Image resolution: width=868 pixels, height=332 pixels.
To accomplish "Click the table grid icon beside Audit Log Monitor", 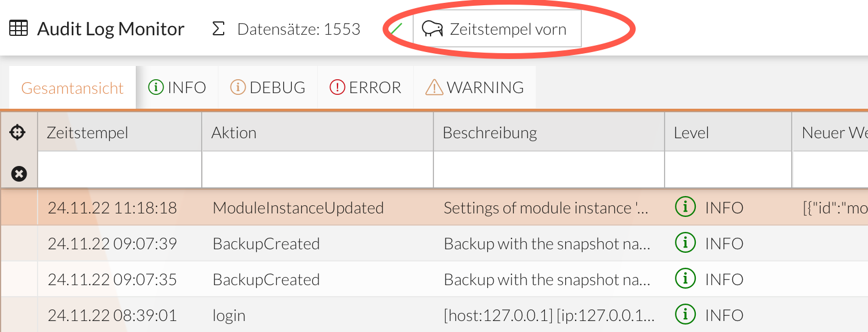I will coord(18,28).
